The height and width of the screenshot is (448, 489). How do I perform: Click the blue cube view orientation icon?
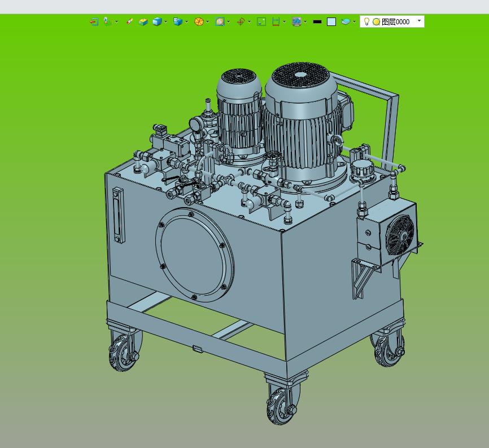coord(178,21)
